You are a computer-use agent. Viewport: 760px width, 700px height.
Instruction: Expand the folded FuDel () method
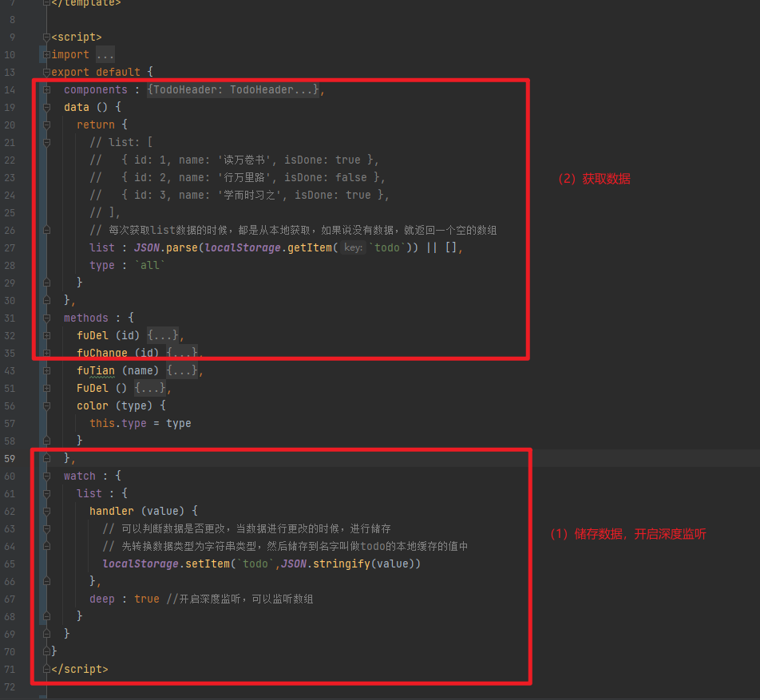46,388
